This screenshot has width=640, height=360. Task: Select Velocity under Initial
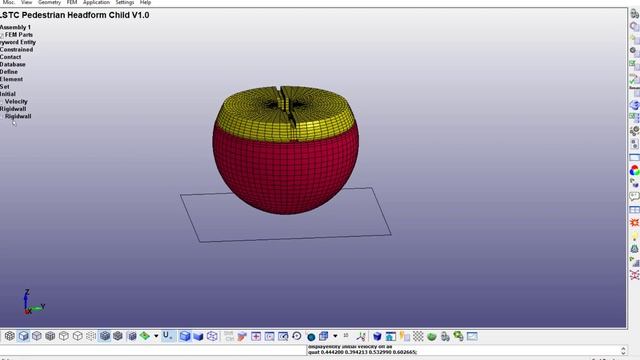click(16, 101)
